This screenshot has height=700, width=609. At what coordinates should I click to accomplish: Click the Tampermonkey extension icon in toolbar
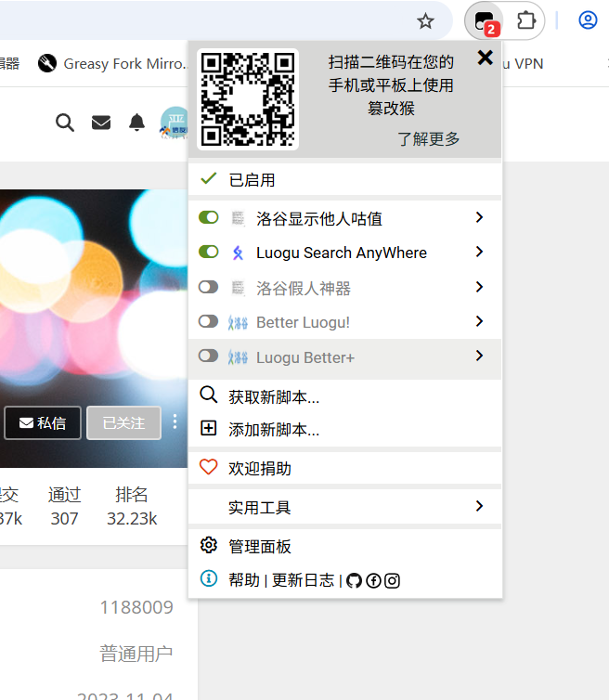485,21
